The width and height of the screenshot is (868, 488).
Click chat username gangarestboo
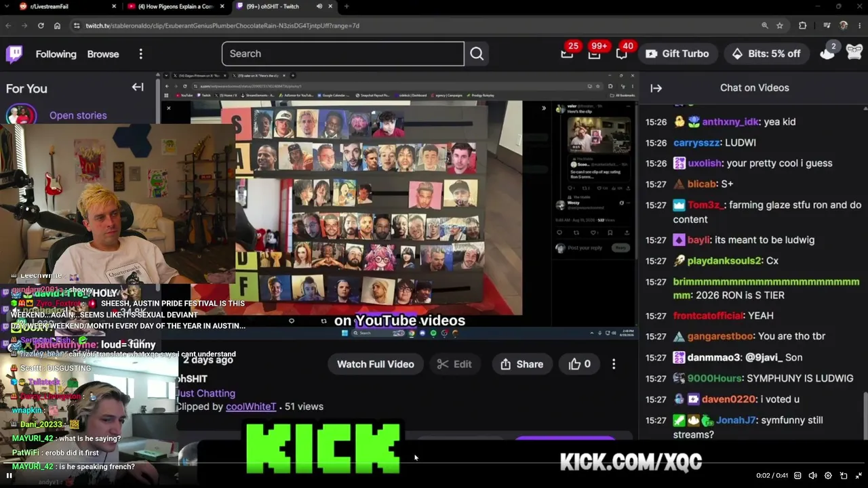coord(720,337)
